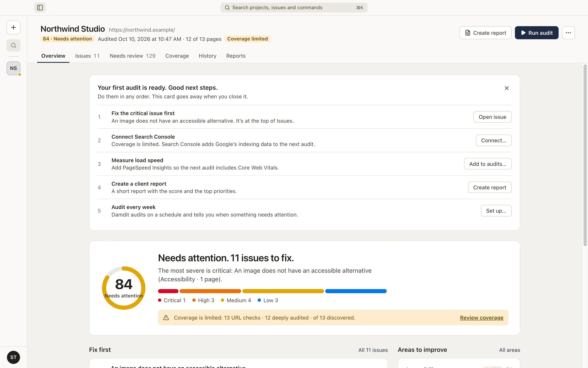Click the page vertical scrollbar

coord(585,156)
